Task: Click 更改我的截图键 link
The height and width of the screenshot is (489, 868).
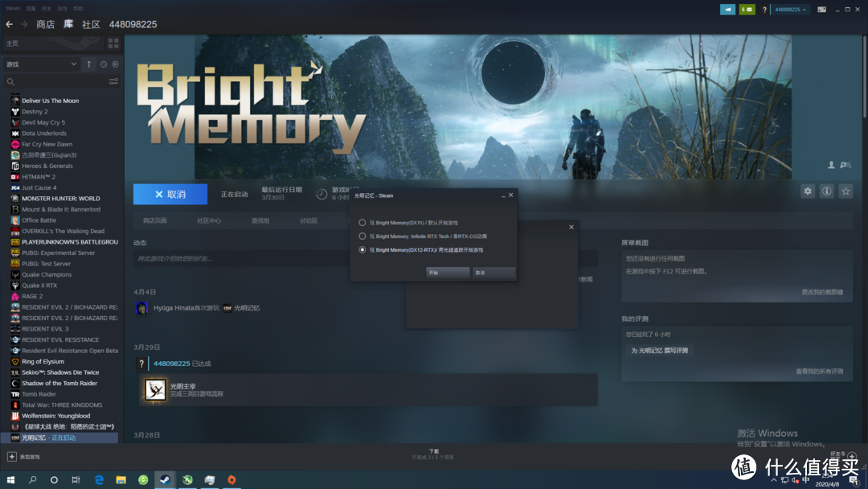Action: 822,292
